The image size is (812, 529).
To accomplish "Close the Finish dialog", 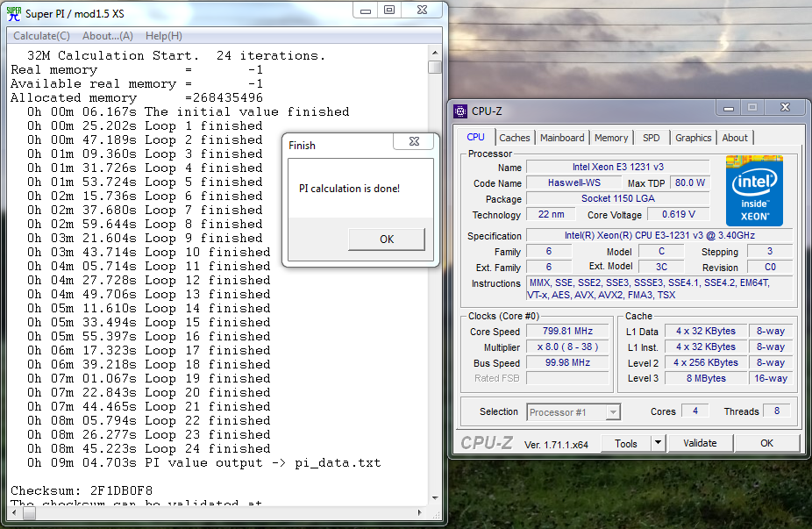I will coord(414,141).
